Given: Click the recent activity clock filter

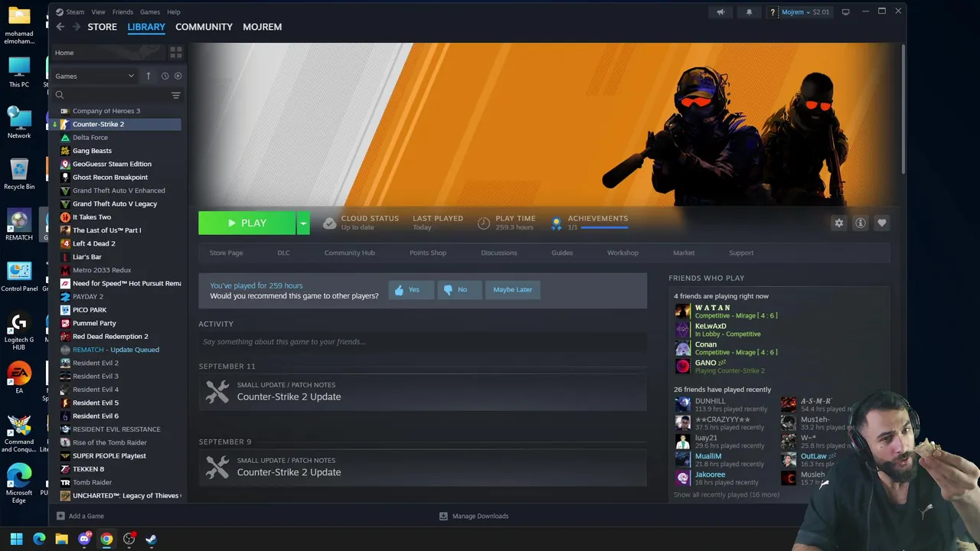Looking at the screenshot, I should [165, 76].
